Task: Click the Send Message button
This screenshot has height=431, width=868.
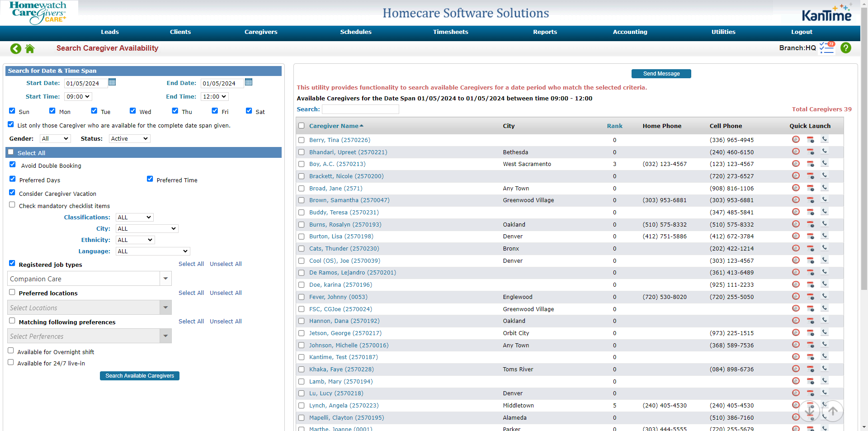Action: coord(661,74)
